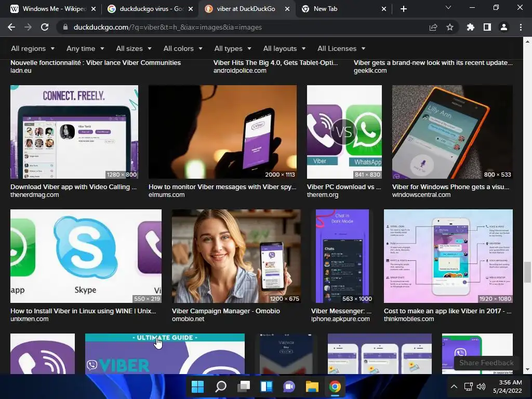Open File Explorer from taskbar
The height and width of the screenshot is (399, 532).
[x=312, y=387]
